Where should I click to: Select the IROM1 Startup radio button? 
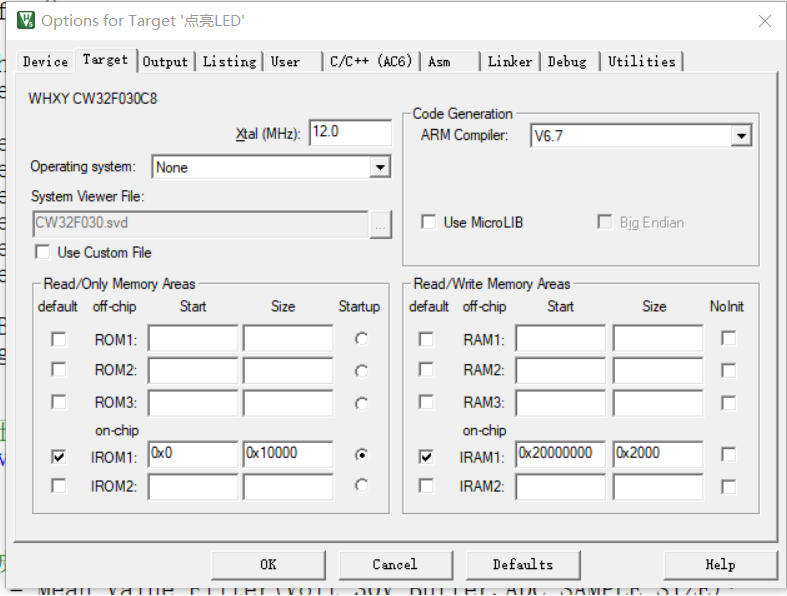click(x=361, y=455)
